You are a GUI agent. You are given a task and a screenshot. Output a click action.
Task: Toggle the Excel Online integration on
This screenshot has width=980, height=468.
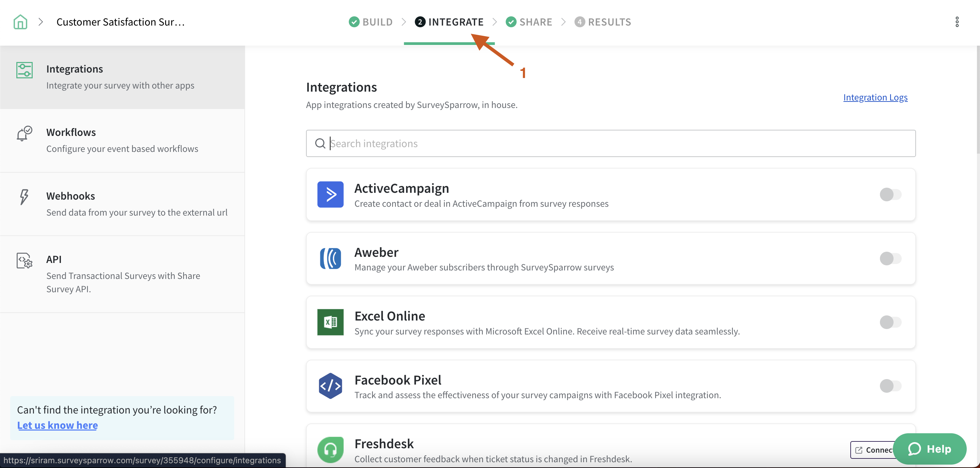tap(890, 322)
